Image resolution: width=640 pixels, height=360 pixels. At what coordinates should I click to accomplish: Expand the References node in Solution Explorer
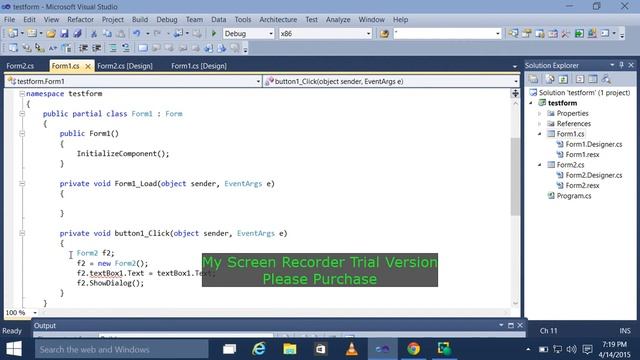[x=540, y=124]
